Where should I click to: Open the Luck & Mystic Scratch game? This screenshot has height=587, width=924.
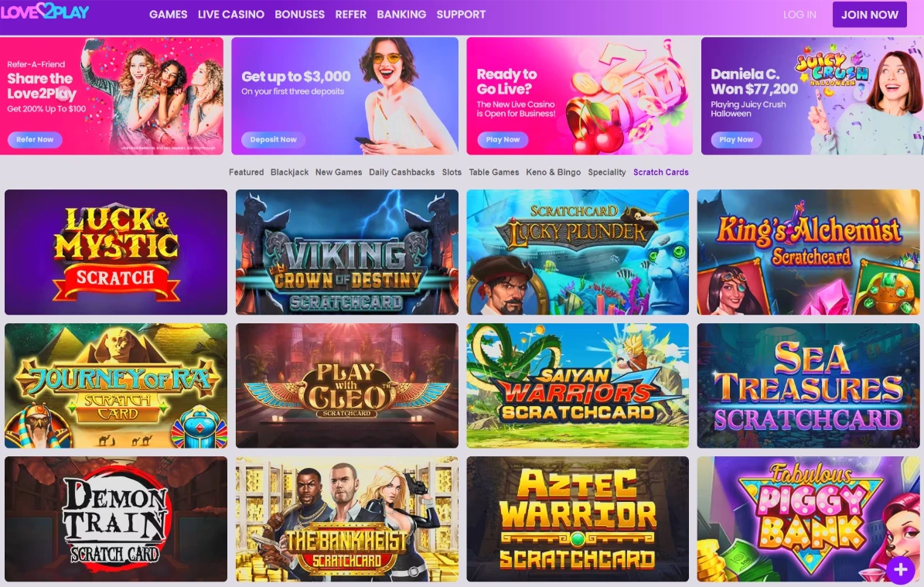click(x=115, y=252)
